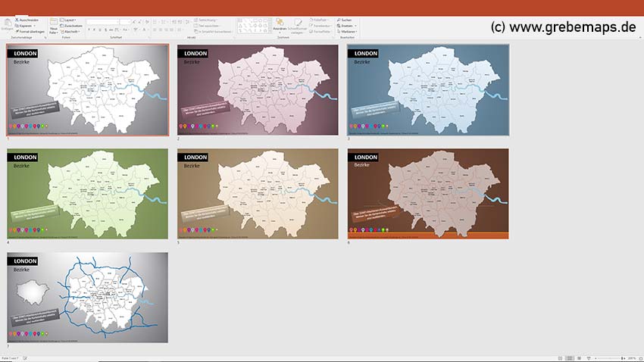Open the Formeffekte (shape effects) dropdown

[x=320, y=31]
